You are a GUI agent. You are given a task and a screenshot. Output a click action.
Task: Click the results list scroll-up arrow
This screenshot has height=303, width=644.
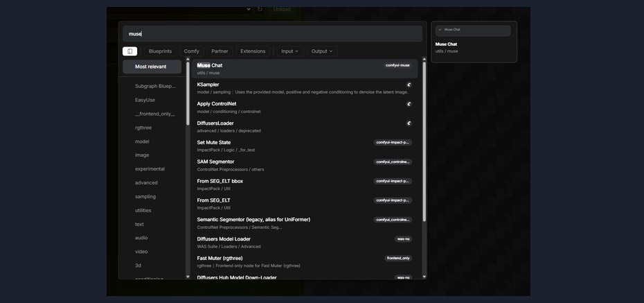[424, 59]
